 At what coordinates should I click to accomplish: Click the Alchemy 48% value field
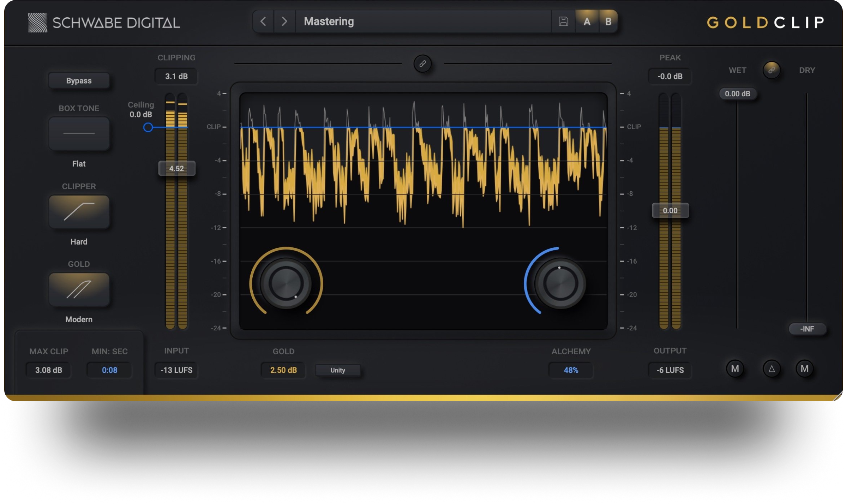coord(571,370)
